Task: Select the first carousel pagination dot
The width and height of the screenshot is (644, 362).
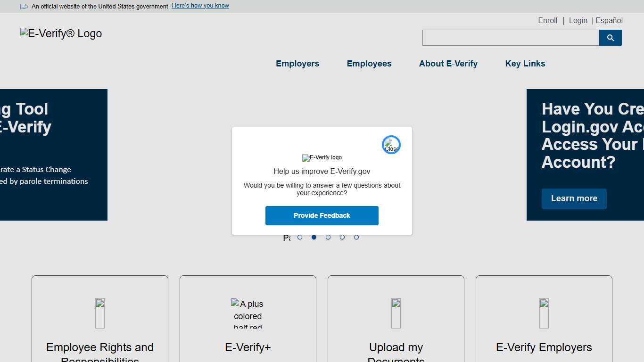Action: pos(300,237)
